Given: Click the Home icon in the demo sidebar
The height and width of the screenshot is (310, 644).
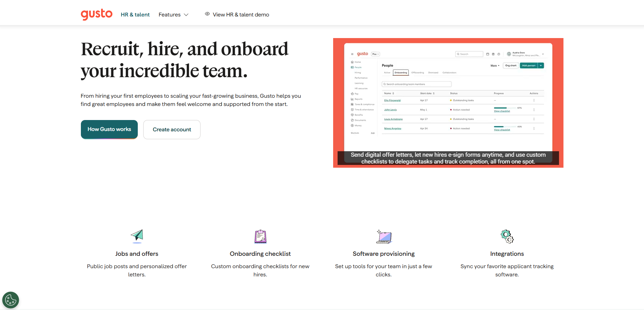Looking at the screenshot, I should click(x=352, y=62).
